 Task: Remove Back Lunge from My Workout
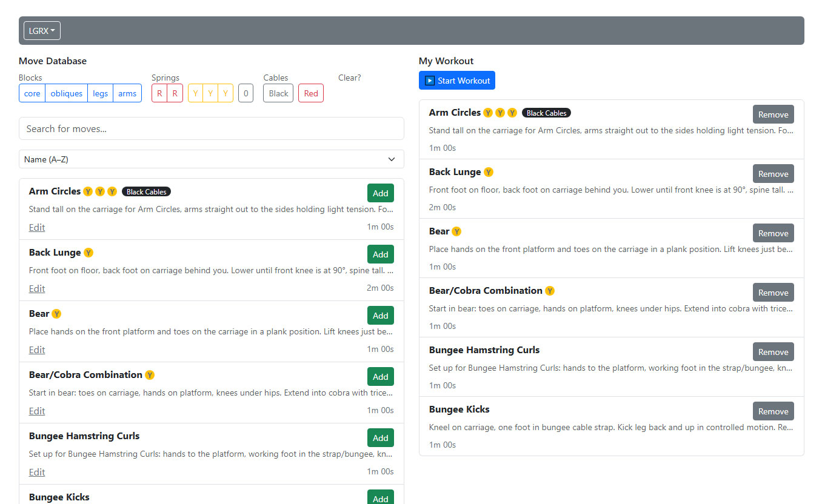(x=774, y=174)
